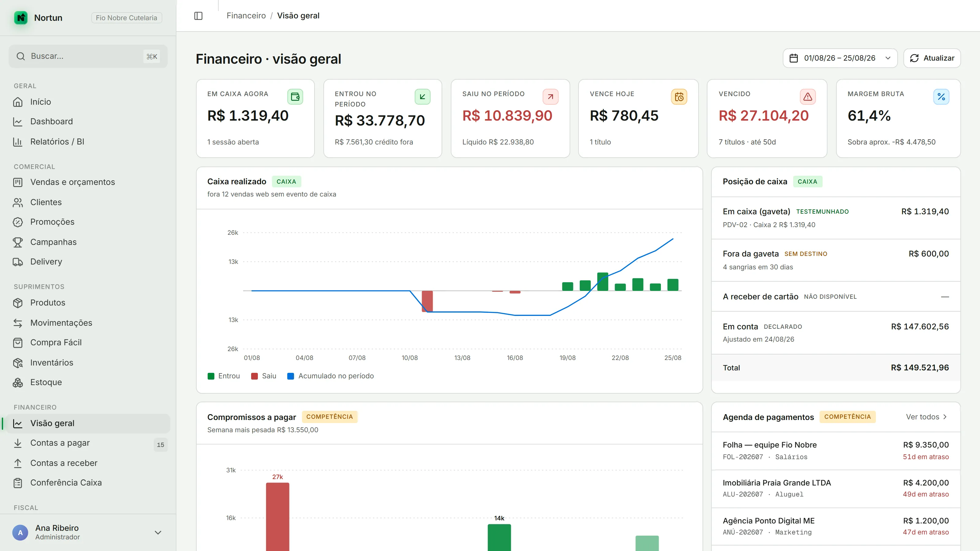Click the Delivery truck icon
The image size is (980, 551).
pyautogui.click(x=18, y=262)
